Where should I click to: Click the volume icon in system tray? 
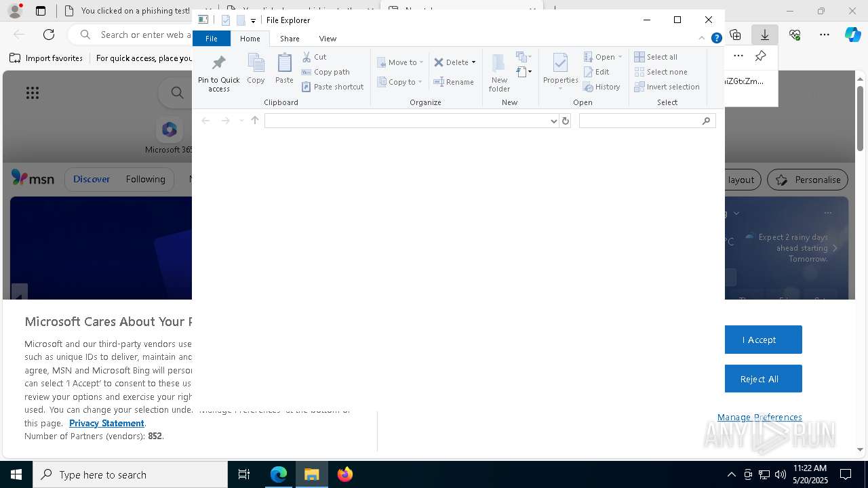tap(780, 474)
